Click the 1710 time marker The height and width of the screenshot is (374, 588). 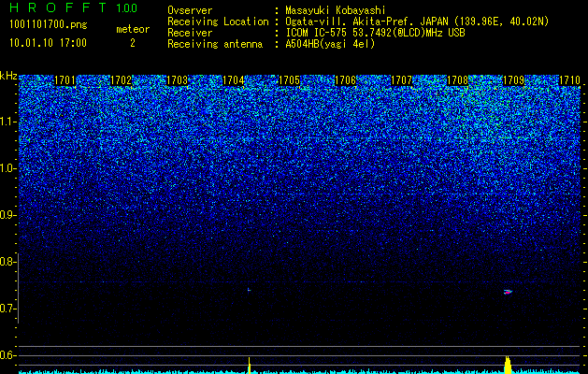569,80
